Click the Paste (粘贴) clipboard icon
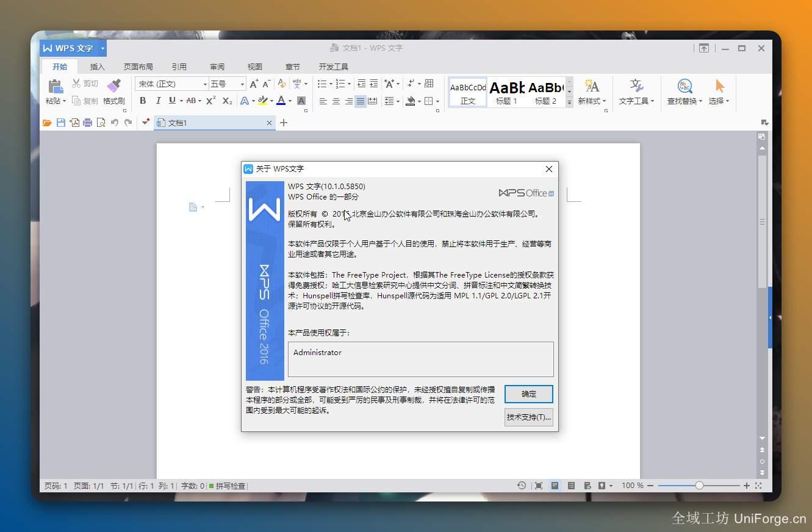This screenshot has width=812, height=532. tap(56, 86)
